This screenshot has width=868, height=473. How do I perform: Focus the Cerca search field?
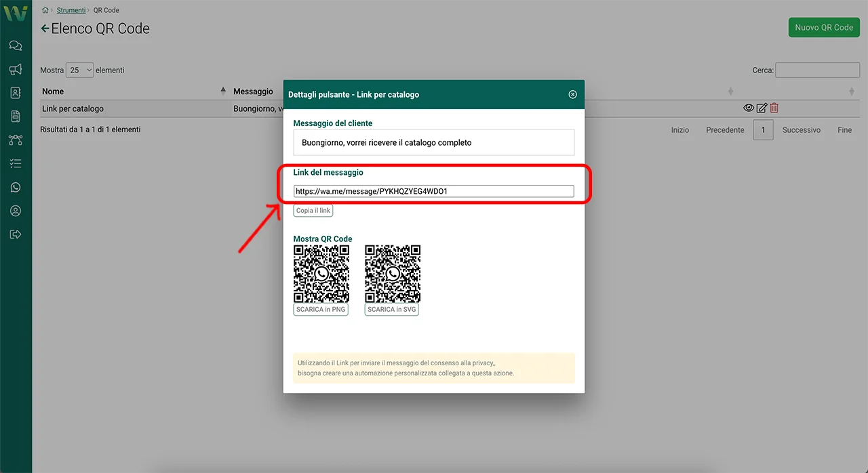tap(817, 70)
